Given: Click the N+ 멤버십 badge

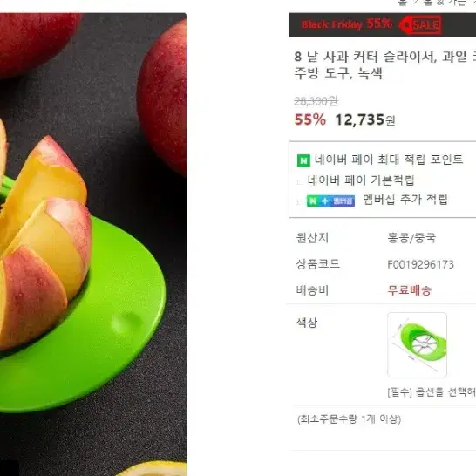Looking at the screenshot, I should [330, 201].
